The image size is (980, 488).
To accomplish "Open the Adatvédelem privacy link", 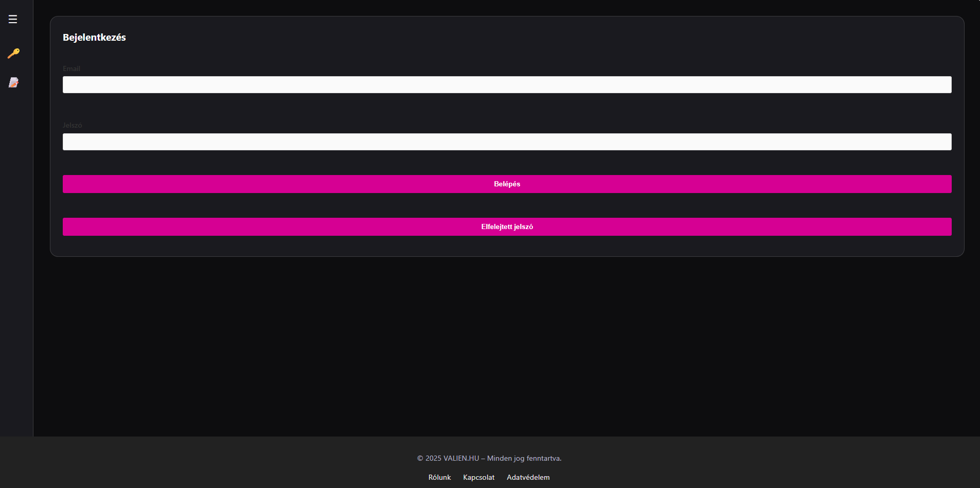I will (x=528, y=478).
